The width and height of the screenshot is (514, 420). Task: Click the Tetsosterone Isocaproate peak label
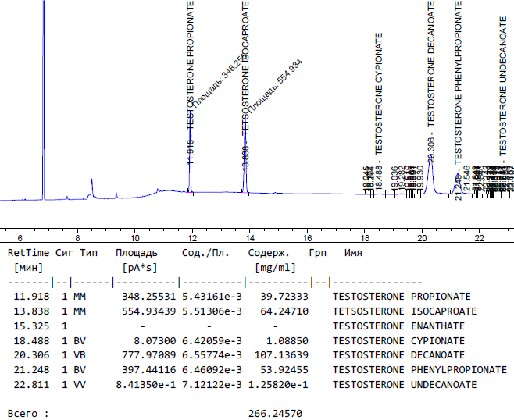coord(245,66)
